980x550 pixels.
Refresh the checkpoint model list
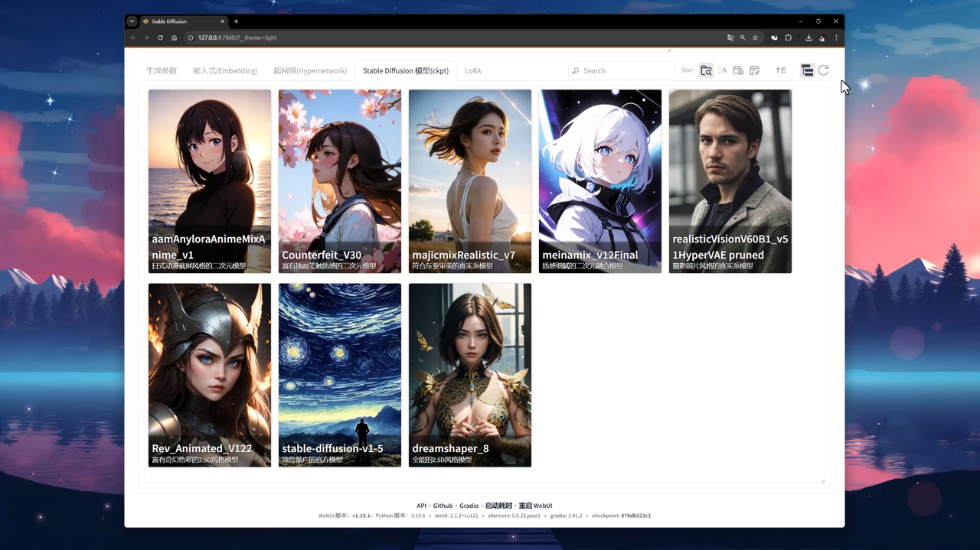tap(823, 70)
